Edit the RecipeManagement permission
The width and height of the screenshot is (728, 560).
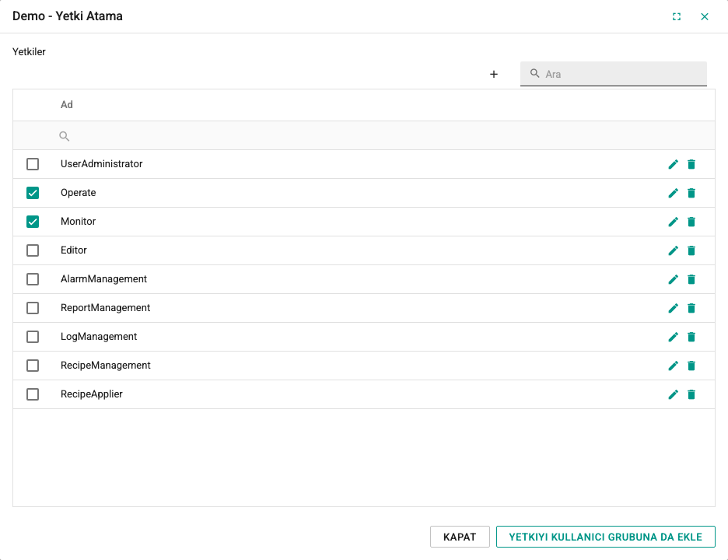(x=674, y=366)
